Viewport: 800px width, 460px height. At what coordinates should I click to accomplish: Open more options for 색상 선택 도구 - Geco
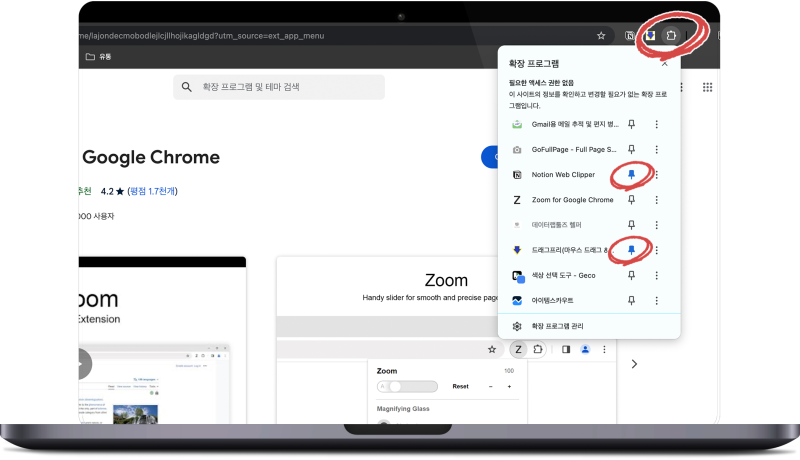657,275
